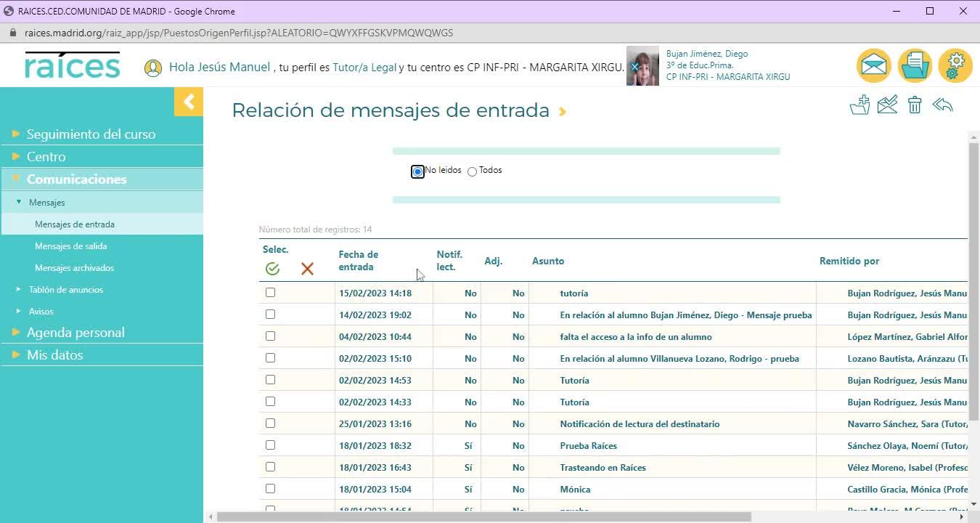This screenshot has height=523, width=980.
Task: Open 'Mensajes de salida' in sidebar
Action: pyautogui.click(x=70, y=246)
